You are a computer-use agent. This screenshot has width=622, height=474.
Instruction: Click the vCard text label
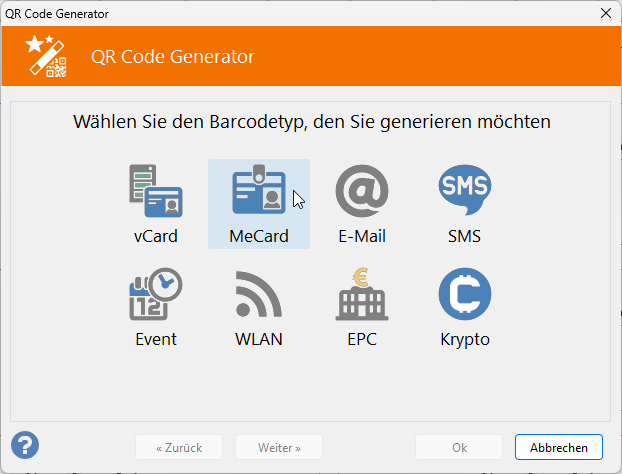156,236
